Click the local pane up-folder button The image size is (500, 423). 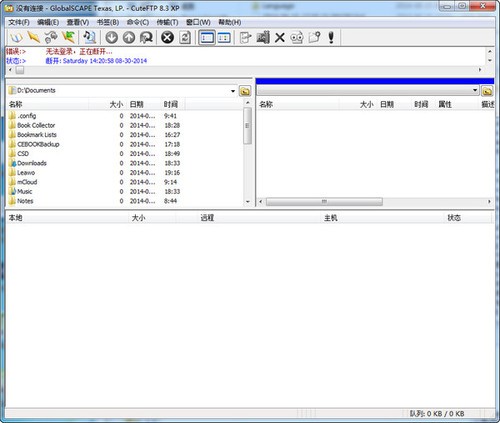pos(245,91)
